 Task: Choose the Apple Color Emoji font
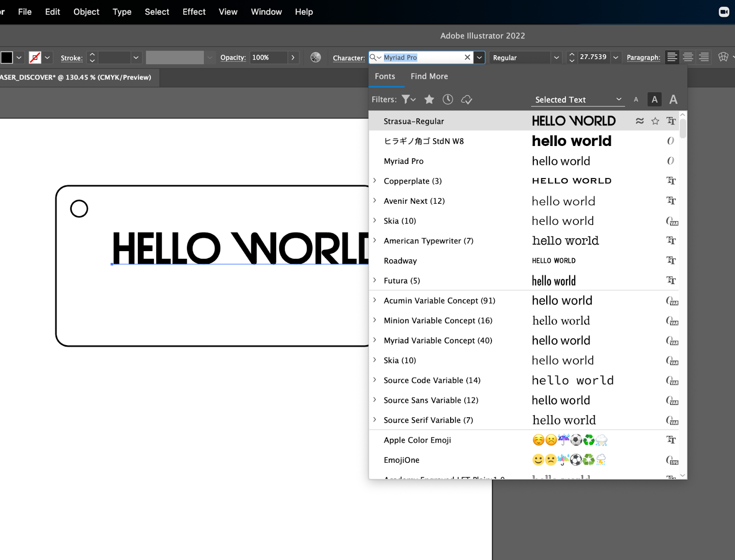524,440
